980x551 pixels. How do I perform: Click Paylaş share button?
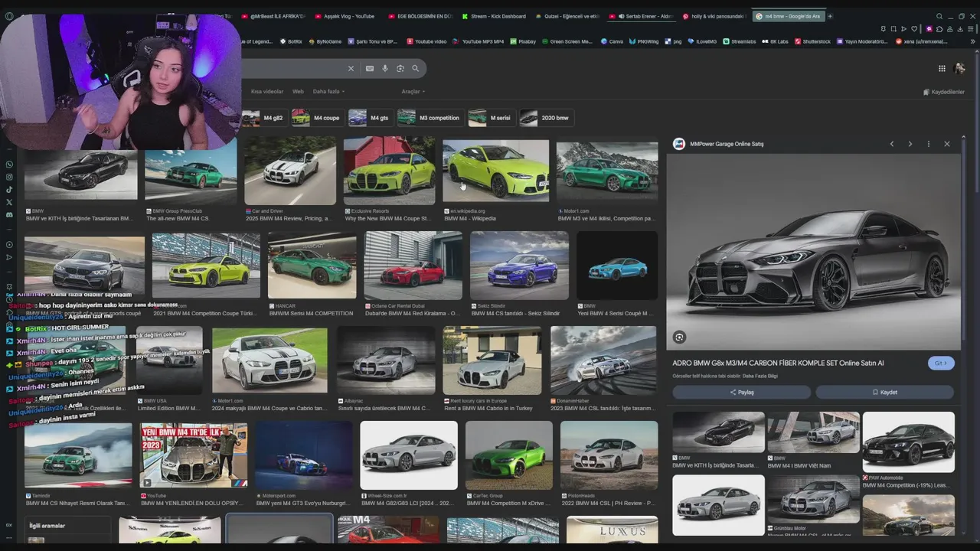(741, 392)
